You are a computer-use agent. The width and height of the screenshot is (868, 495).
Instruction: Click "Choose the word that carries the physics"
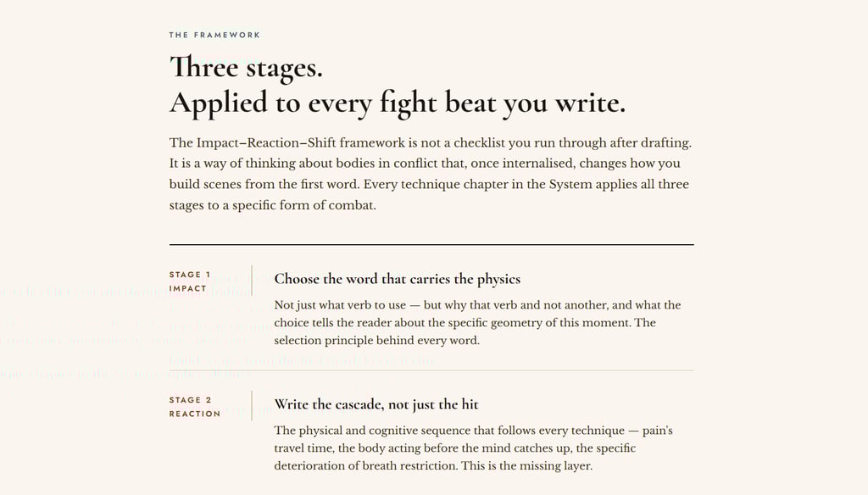click(397, 279)
